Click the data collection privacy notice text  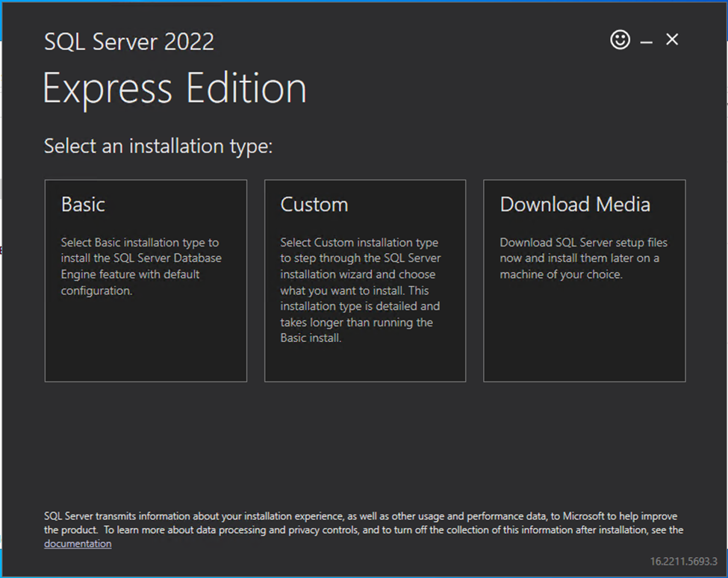(x=363, y=523)
